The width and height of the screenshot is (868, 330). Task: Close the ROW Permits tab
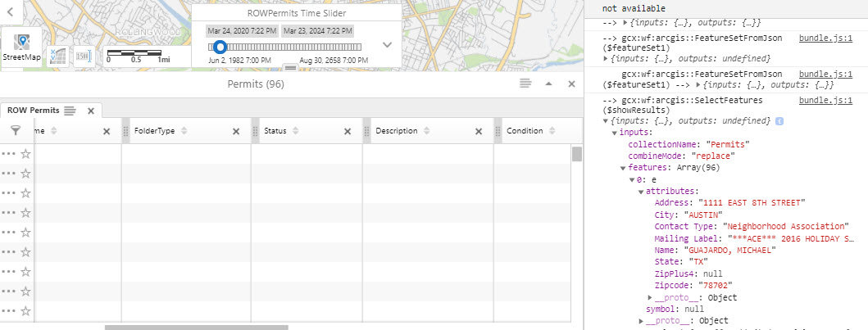click(x=91, y=111)
